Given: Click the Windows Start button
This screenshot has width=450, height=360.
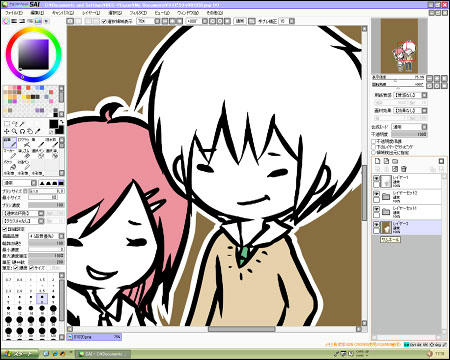Looking at the screenshot, I should [19, 354].
